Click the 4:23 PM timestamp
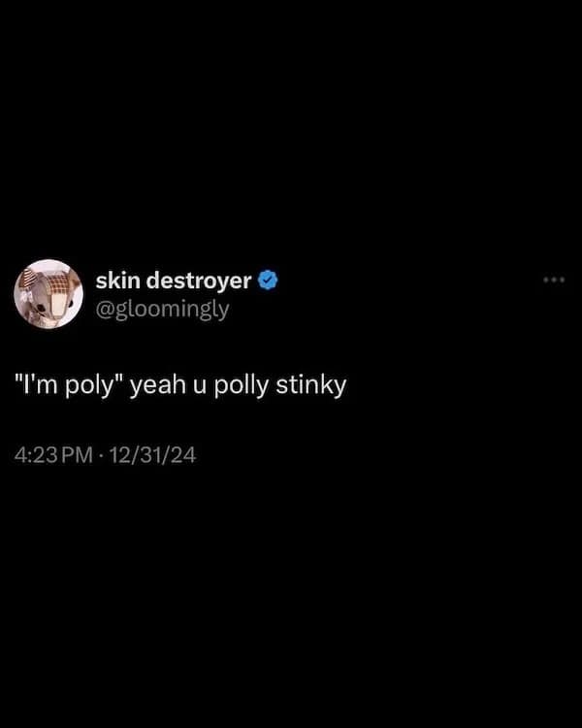 [x=53, y=455]
